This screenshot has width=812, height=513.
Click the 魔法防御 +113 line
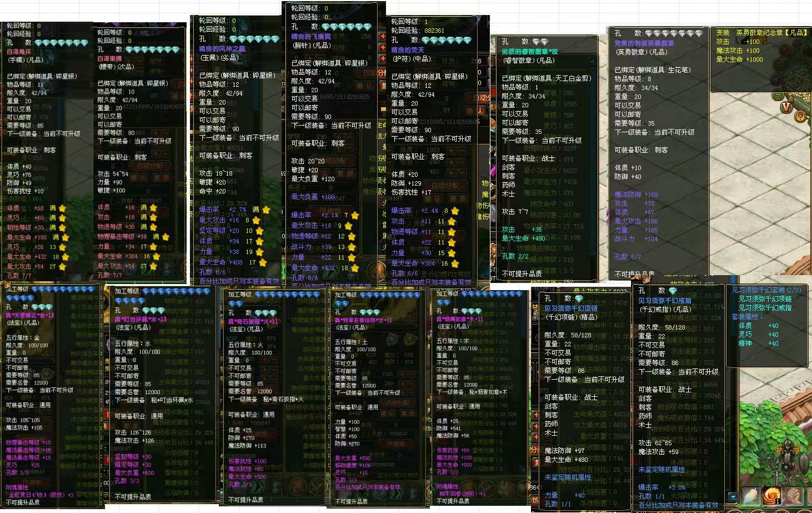click(x=247, y=445)
